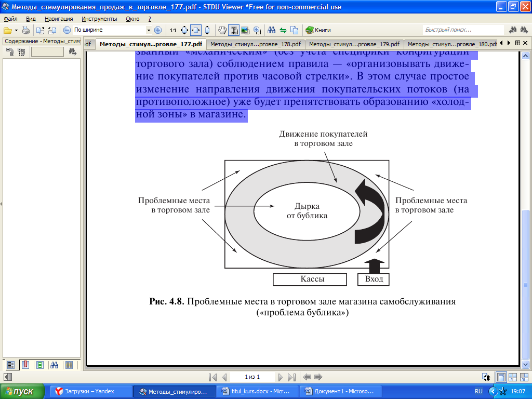Click the page number field '1 из 1'

(252, 377)
